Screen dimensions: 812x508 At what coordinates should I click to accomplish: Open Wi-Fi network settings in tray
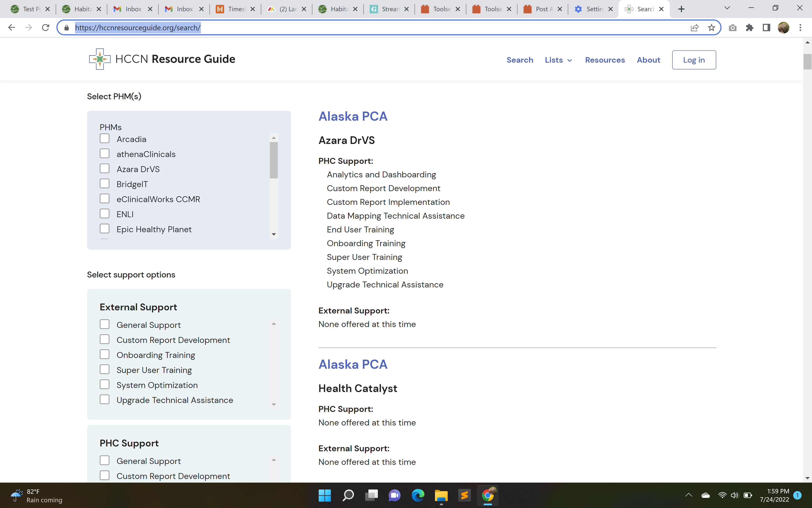[722, 495]
